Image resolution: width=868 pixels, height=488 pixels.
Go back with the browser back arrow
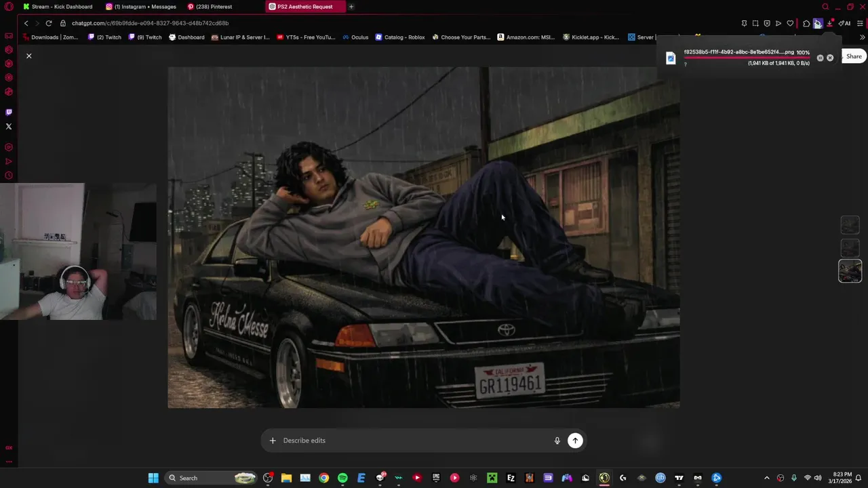[26, 23]
